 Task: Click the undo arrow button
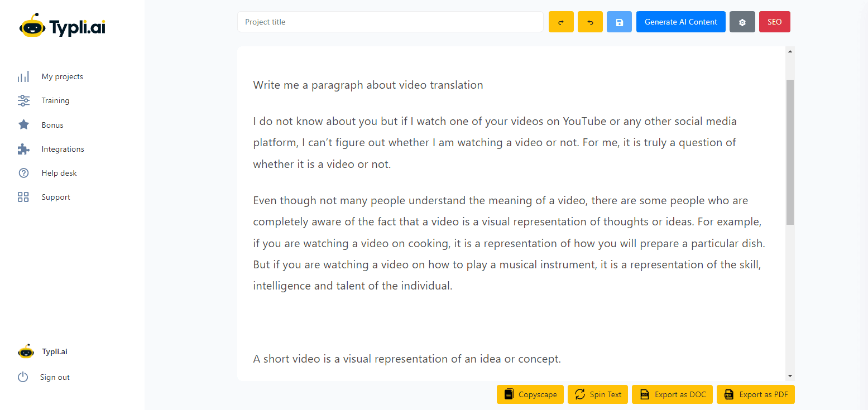click(x=590, y=22)
